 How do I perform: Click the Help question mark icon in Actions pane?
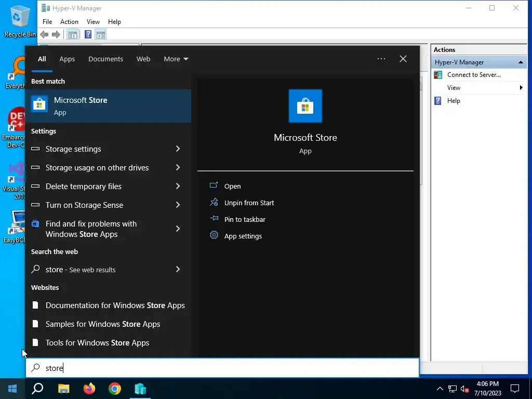coord(438,100)
